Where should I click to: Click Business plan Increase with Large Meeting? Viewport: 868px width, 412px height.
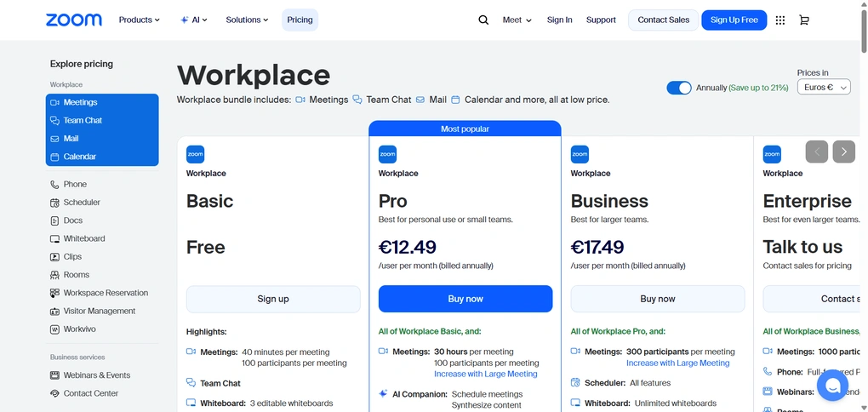click(677, 363)
